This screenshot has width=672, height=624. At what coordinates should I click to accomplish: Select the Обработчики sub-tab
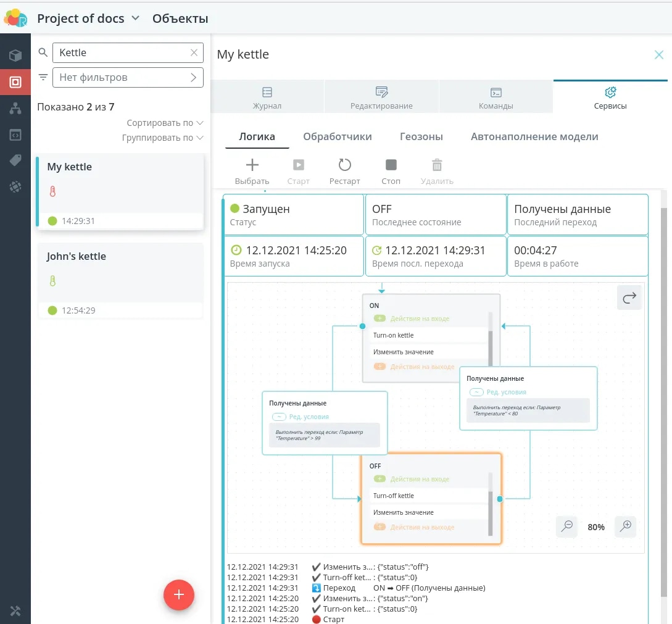click(338, 137)
